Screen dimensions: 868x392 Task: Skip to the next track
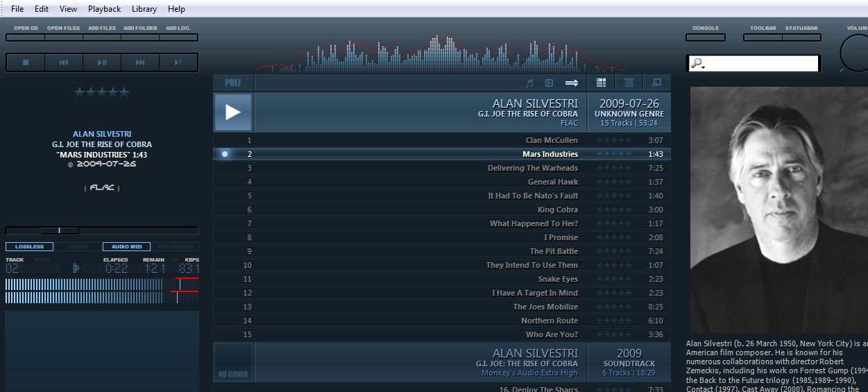point(140,62)
